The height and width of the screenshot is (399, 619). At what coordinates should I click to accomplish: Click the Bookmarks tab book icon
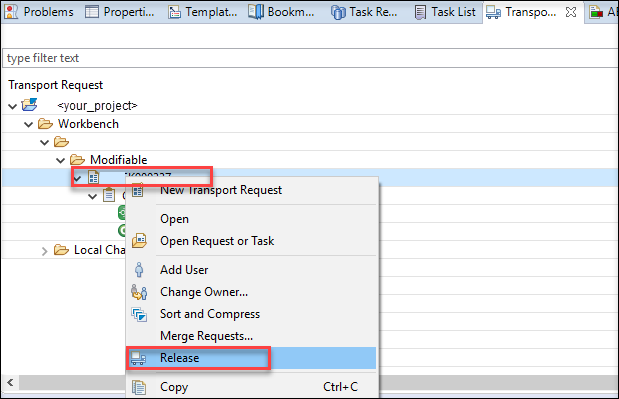pos(256,12)
